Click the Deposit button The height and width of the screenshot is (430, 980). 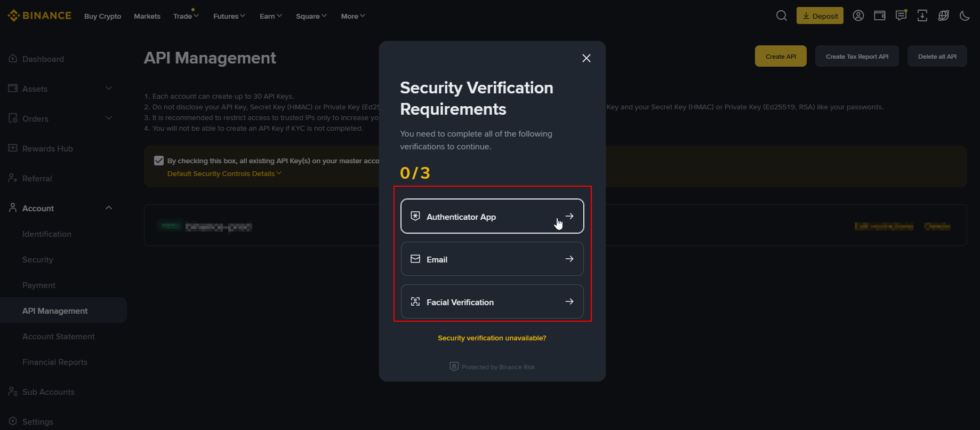[820, 15]
